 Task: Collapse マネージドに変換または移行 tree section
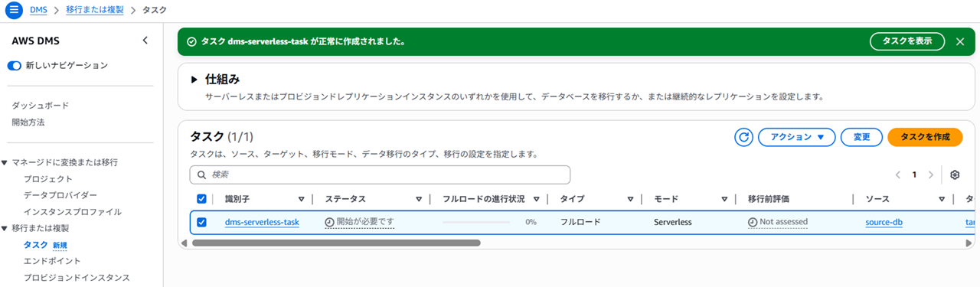pyautogui.click(x=5, y=162)
